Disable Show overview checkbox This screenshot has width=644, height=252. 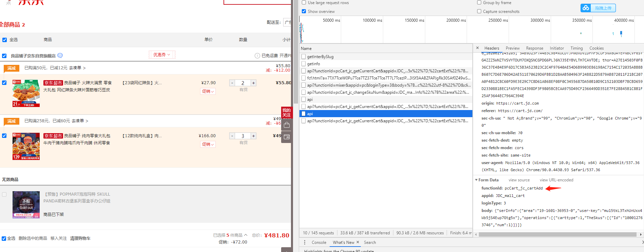[304, 11]
